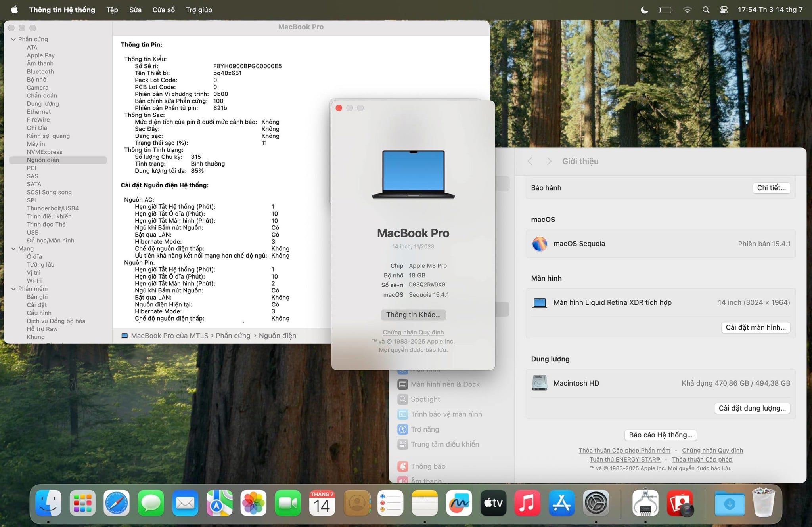Launch Launchpad from the Dock
This screenshot has height=527, width=812.
tap(82, 503)
